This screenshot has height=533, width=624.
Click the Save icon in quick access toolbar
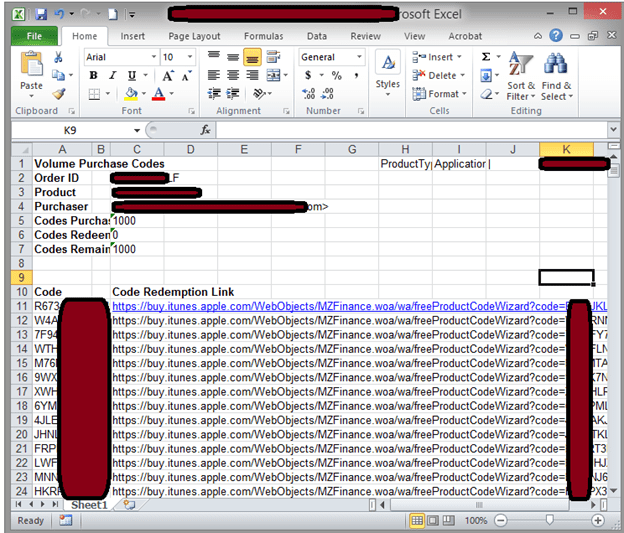[41, 15]
